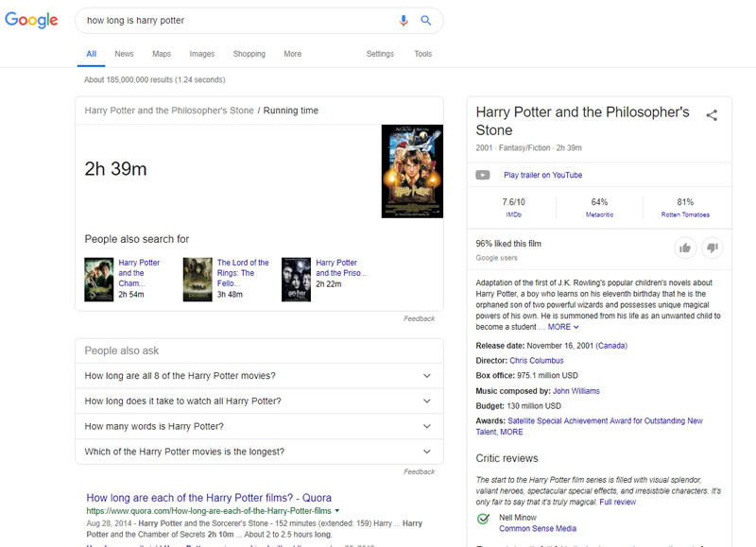The image size is (756, 547).
Task: Click Philosopher's Stone breadcrumb in answer box
Action: [x=169, y=111]
